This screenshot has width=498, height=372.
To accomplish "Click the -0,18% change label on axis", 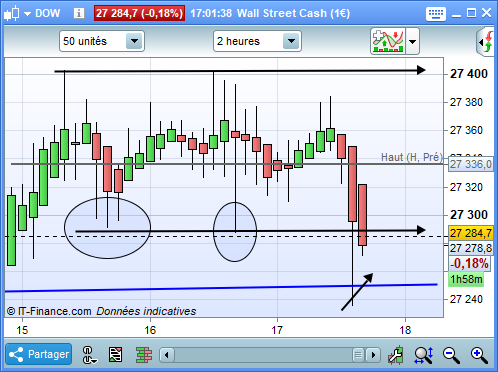I will (470, 263).
